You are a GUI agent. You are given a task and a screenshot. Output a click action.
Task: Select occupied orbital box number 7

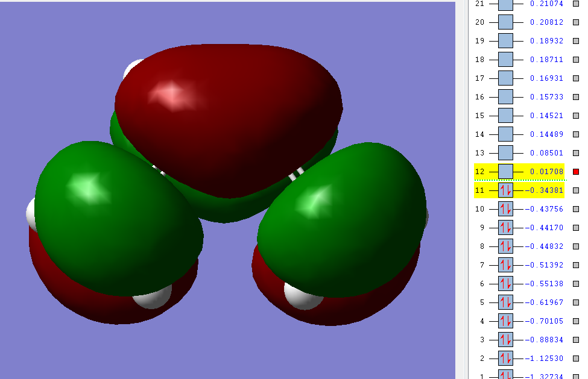pos(505,265)
